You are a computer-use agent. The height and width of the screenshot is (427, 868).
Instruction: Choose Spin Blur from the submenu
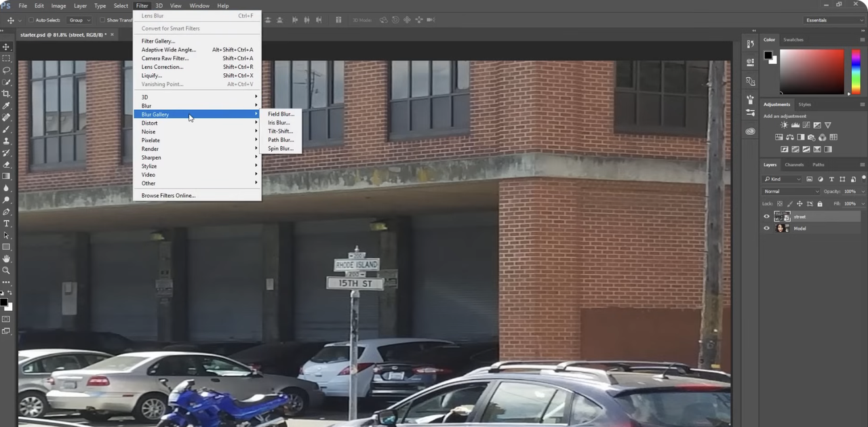[280, 148]
